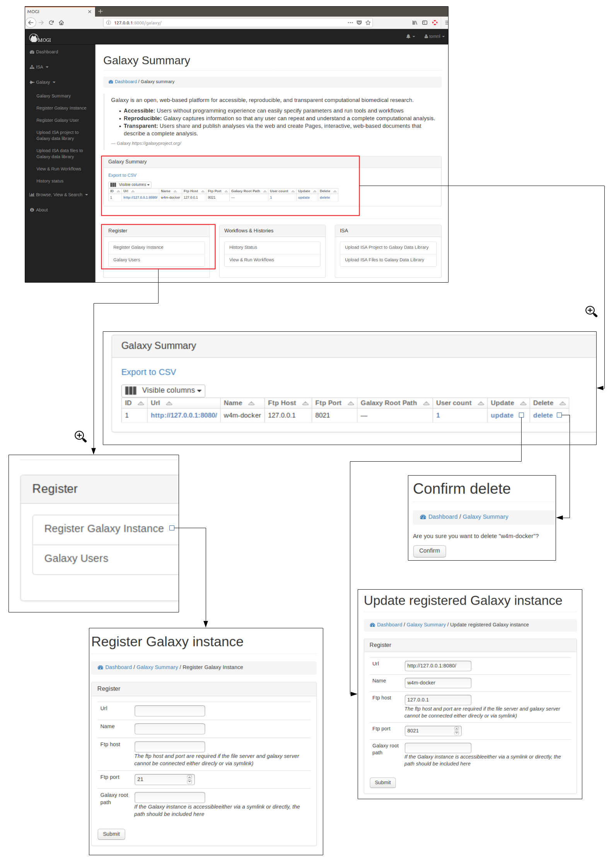
Task: Click Ftp port stepper showing 8021 in Update form
Action: 457,731
